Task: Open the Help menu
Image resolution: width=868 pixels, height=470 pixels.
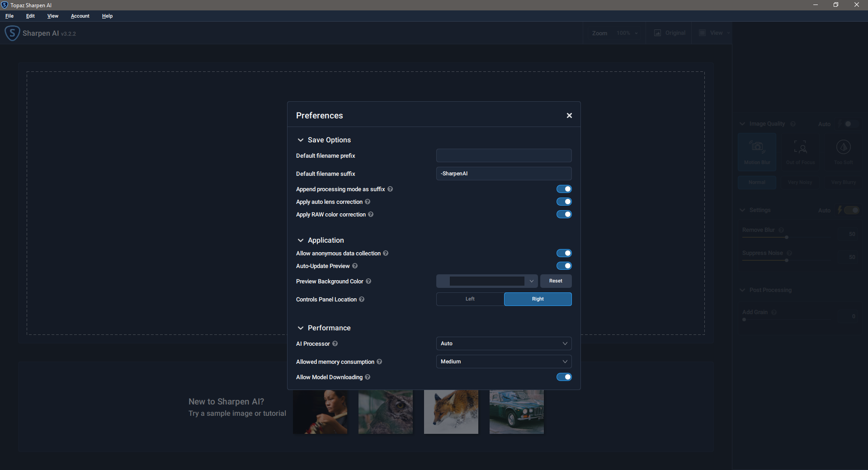Action: tap(107, 16)
